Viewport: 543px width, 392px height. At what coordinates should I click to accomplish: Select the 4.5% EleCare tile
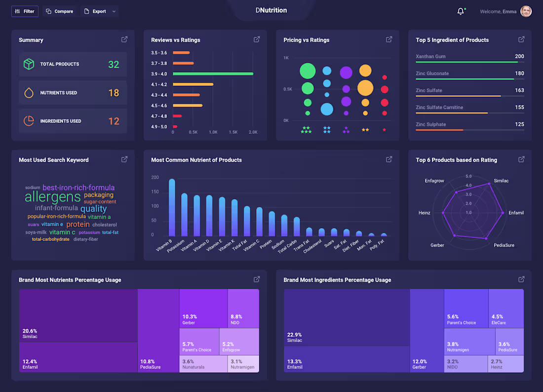coord(506,308)
